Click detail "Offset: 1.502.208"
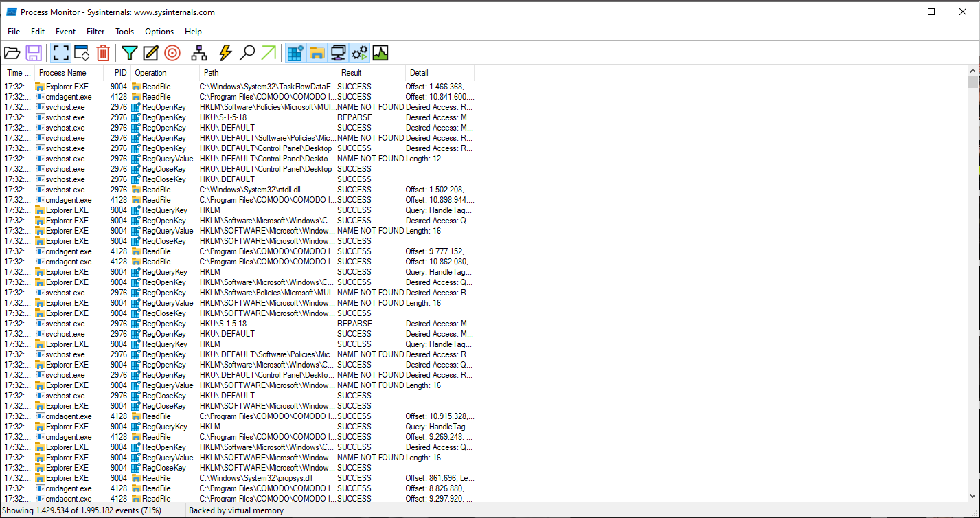The height and width of the screenshot is (518, 980). (439, 190)
